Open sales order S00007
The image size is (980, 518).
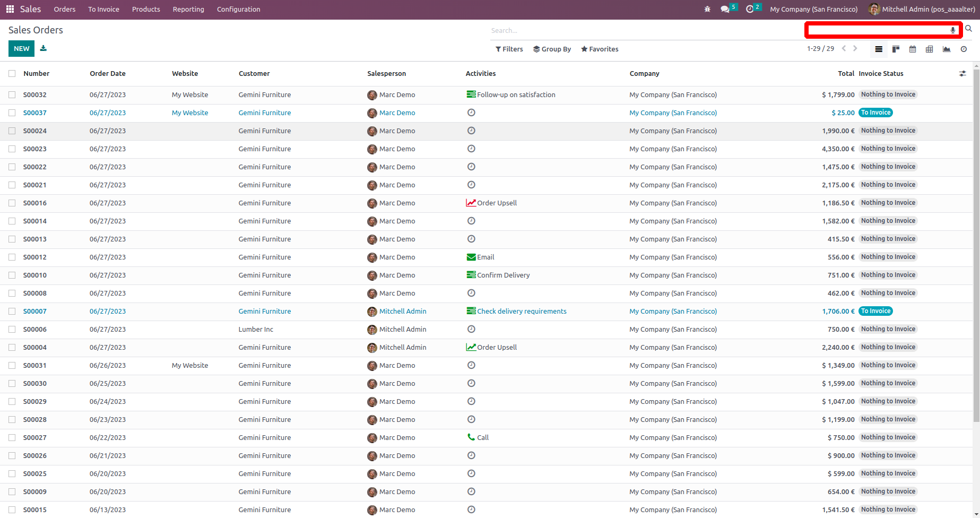(x=35, y=311)
